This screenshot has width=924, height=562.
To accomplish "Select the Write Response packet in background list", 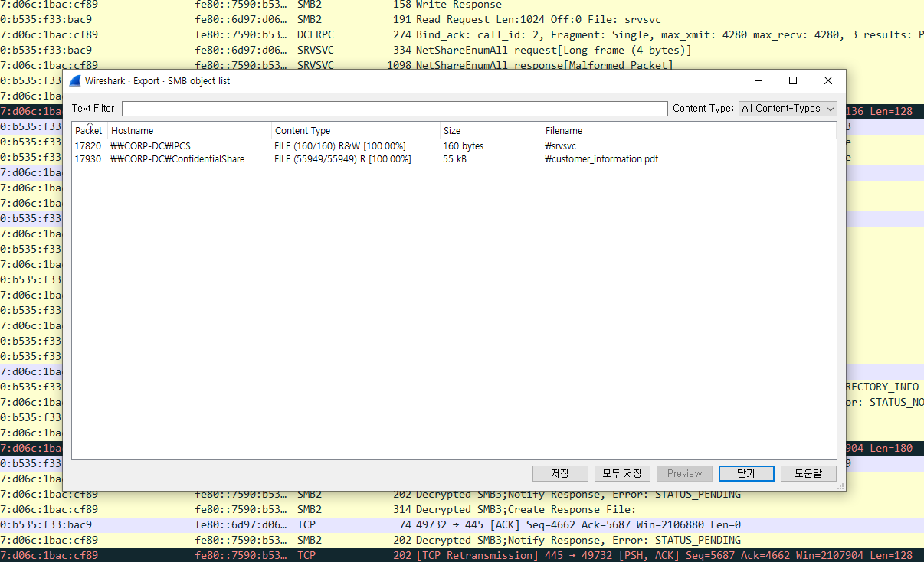I will pyautogui.click(x=462, y=5).
